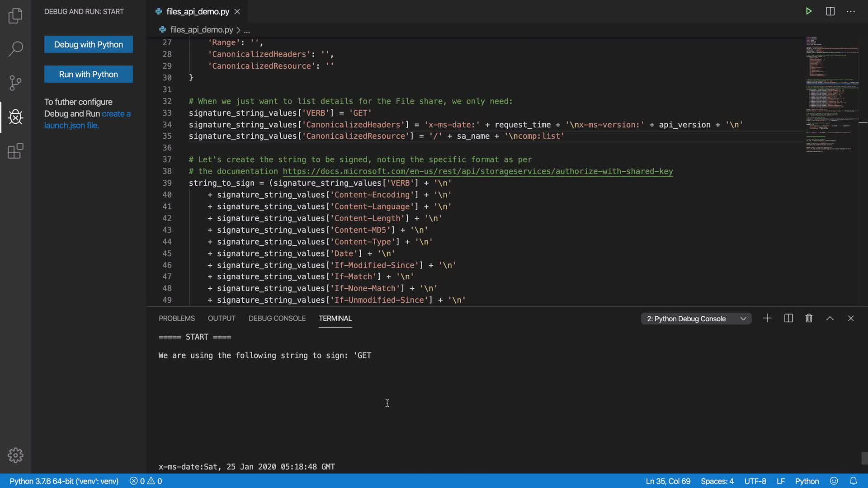Image resolution: width=868 pixels, height=488 pixels.
Task: Open the Manage gear settings menu
Action: click(15, 455)
